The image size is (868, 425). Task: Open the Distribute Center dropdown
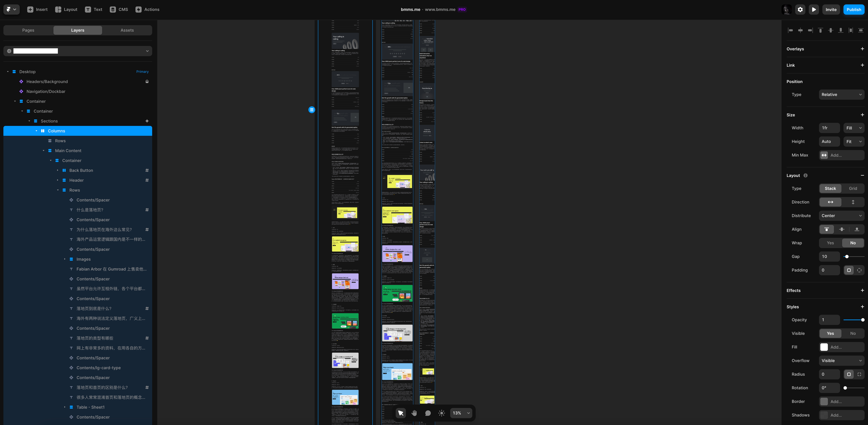click(x=841, y=216)
